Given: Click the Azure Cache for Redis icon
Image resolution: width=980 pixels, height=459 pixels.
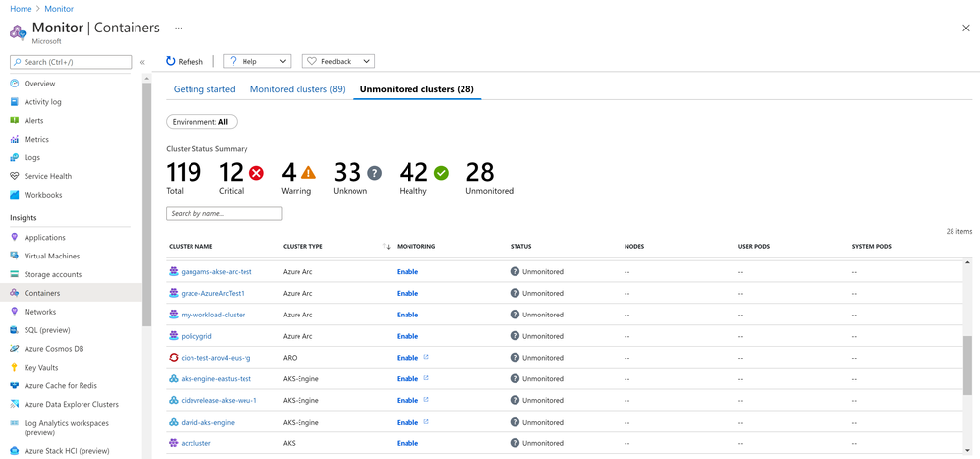Looking at the screenshot, I should [15, 386].
